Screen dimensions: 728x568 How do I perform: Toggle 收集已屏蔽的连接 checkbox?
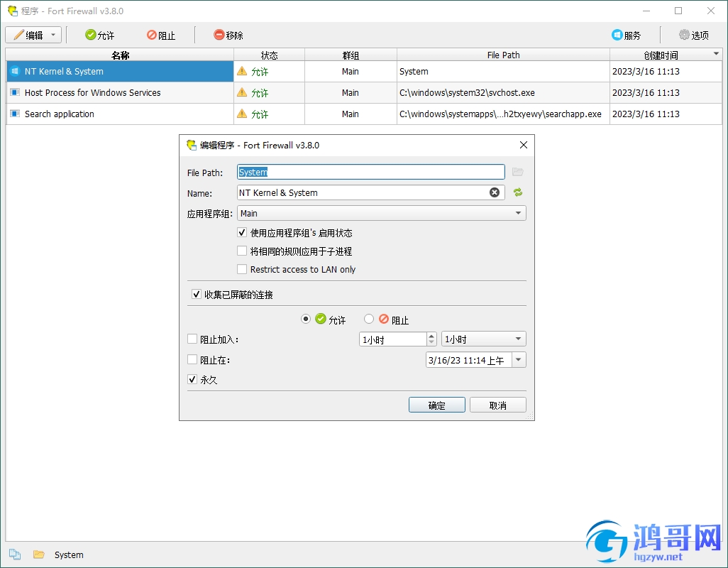(197, 294)
